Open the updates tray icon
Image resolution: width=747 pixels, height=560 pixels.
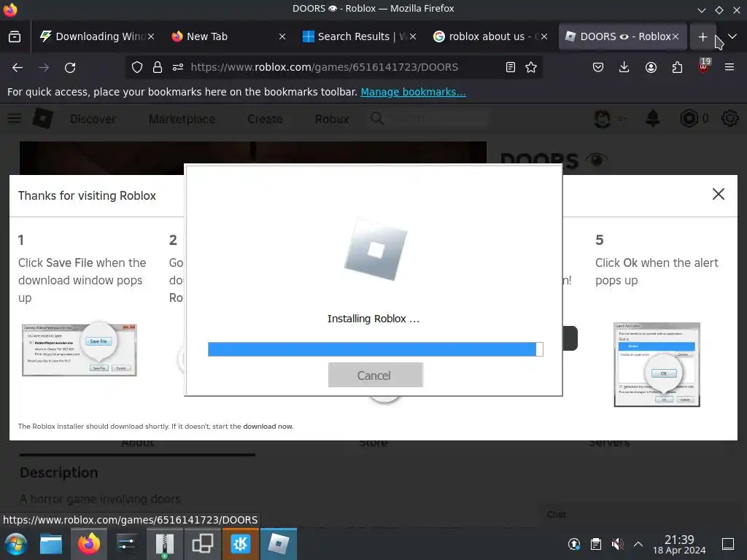574,544
